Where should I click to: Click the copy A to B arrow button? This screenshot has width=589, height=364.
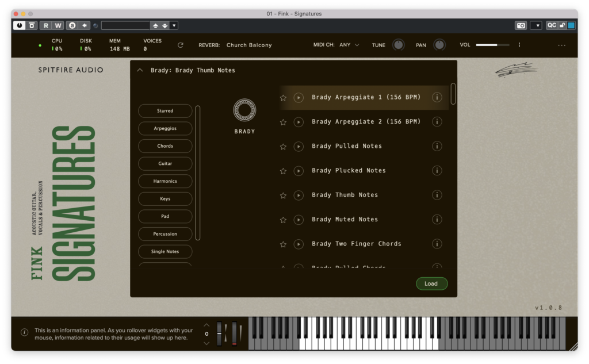pyautogui.click(x=85, y=25)
